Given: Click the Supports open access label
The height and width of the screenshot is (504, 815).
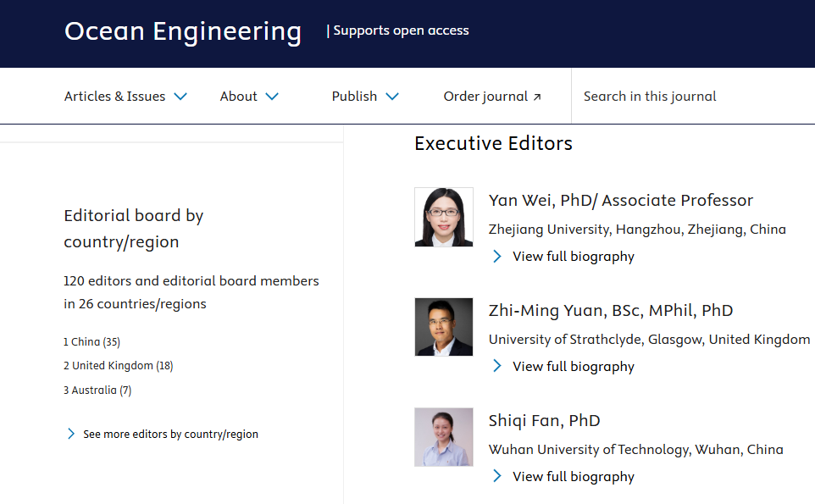Looking at the screenshot, I should (x=401, y=30).
